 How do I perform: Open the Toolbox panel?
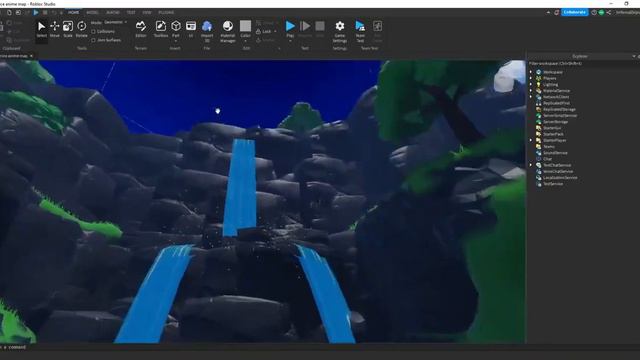click(161, 29)
